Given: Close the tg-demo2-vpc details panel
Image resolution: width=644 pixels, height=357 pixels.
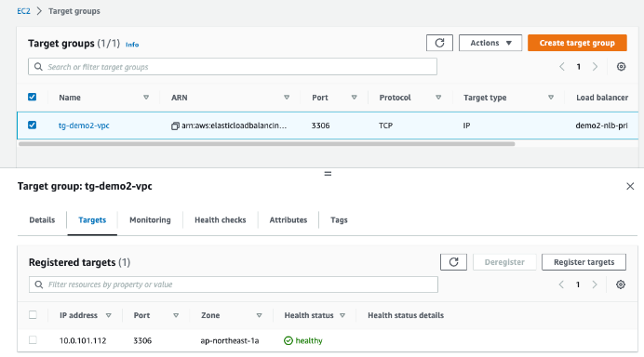Looking at the screenshot, I should pos(630,186).
